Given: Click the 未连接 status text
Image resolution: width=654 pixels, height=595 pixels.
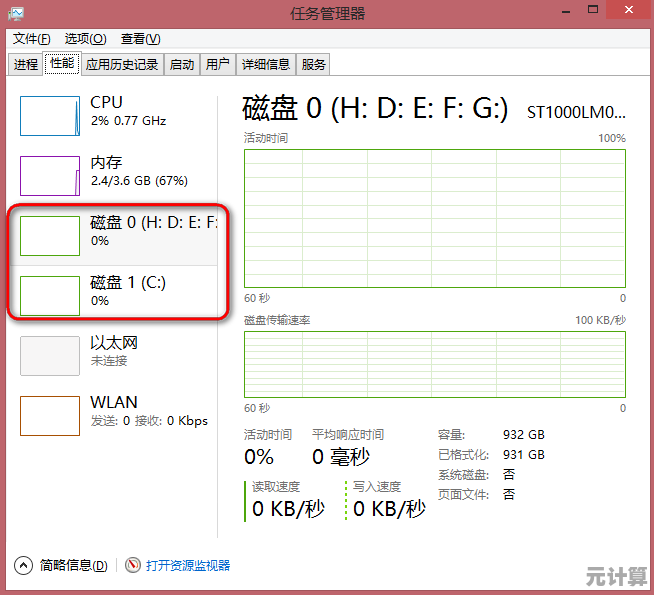Looking at the screenshot, I should click(x=109, y=361).
